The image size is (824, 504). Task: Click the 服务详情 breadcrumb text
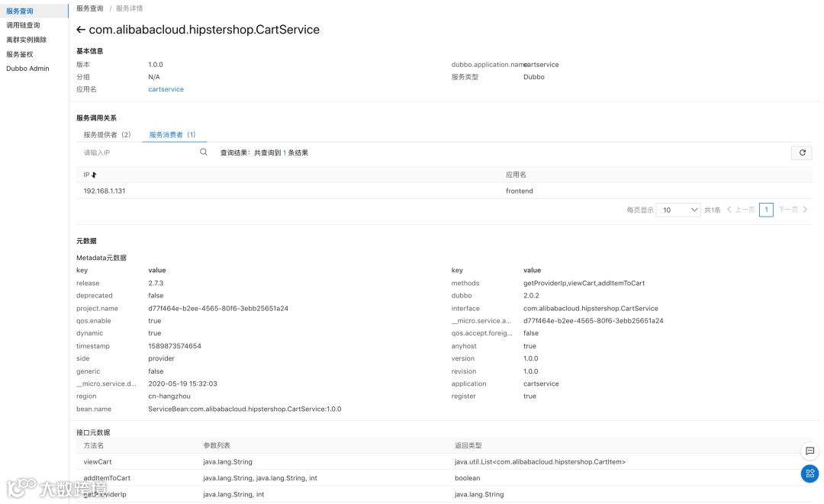coord(129,8)
